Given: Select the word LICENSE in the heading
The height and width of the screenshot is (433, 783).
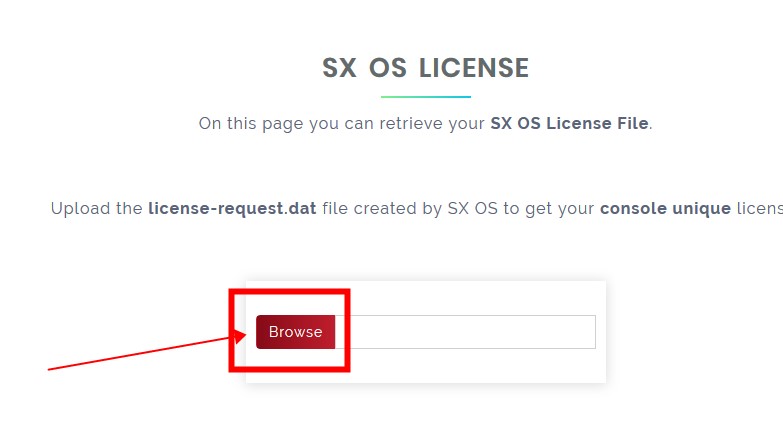Looking at the screenshot, I should [473, 68].
